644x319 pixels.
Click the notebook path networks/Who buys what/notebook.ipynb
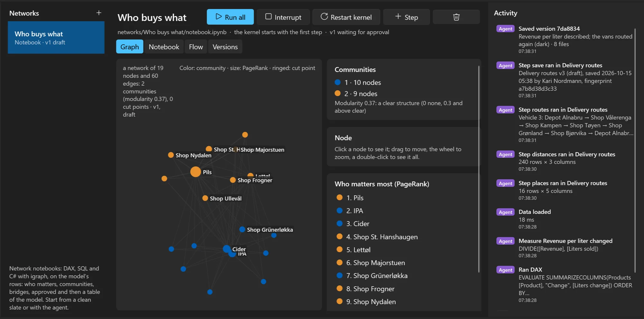172,32
